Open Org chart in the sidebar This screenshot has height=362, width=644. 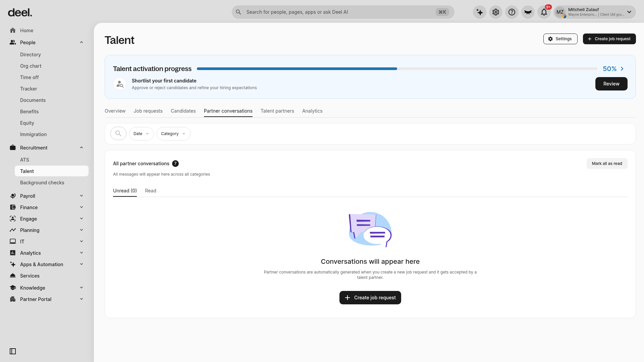coord(31,66)
